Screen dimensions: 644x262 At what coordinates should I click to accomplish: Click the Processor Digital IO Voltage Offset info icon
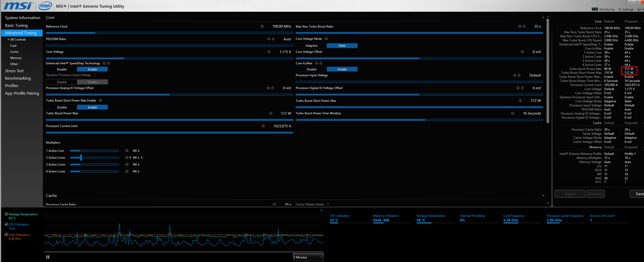pyautogui.click(x=518, y=88)
